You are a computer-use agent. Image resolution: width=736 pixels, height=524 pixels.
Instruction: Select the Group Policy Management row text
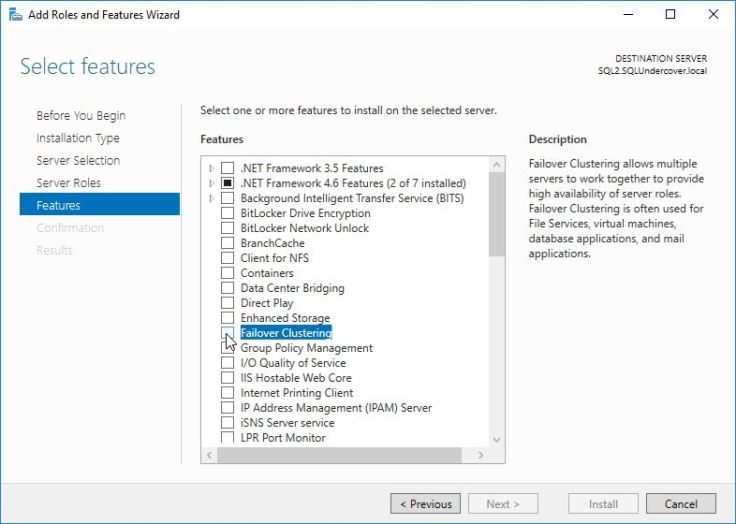click(x=307, y=348)
